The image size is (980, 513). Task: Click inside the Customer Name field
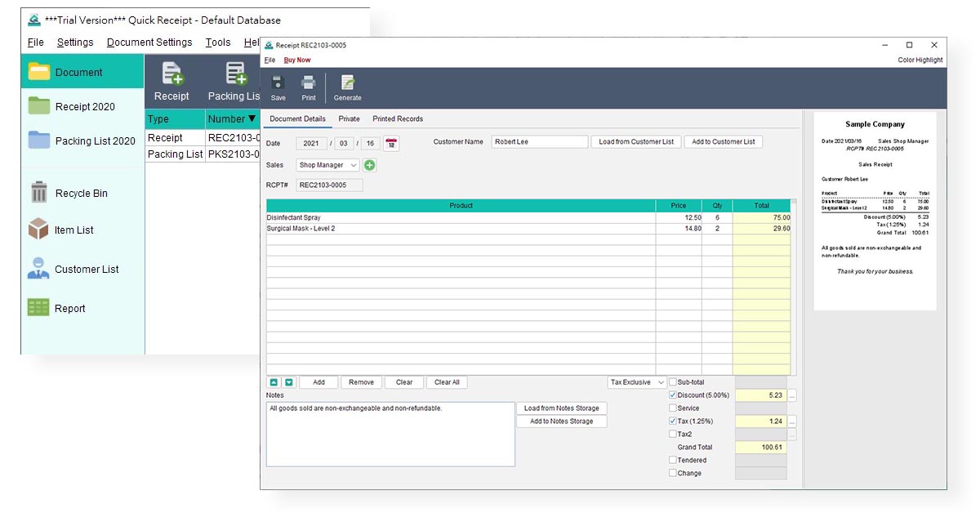tap(540, 141)
